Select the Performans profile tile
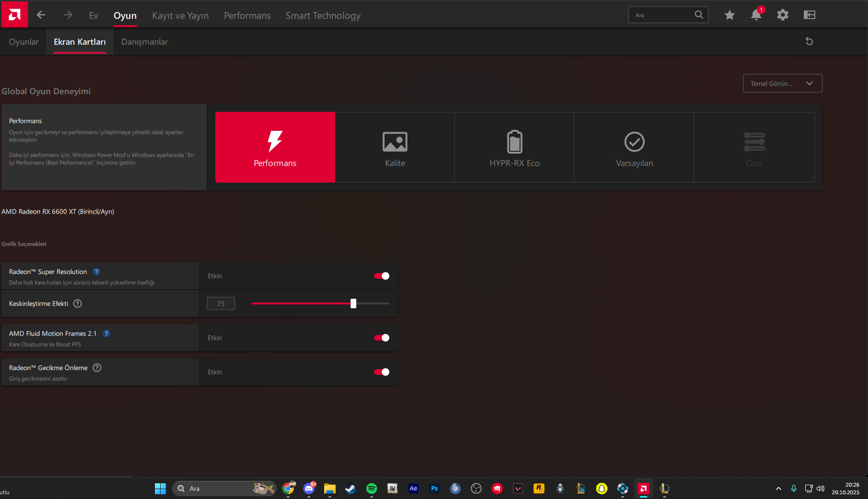This screenshot has height=499, width=868. pyautogui.click(x=275, y=147)
